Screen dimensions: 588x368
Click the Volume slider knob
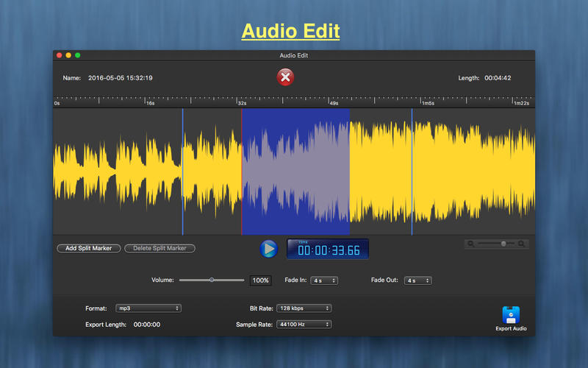click(x=212, y=280)
